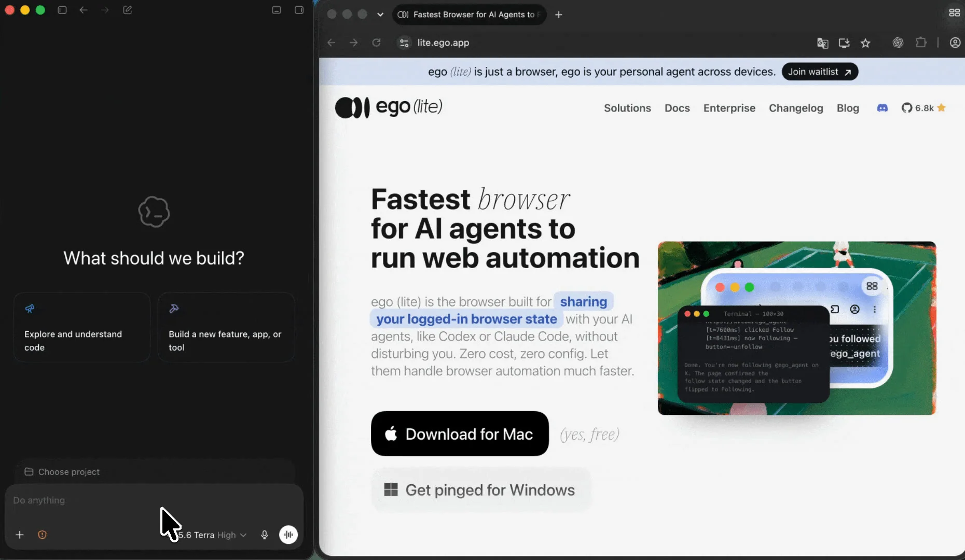
Task: Open the extensions puzzle icon
Action: click(921, 43)
